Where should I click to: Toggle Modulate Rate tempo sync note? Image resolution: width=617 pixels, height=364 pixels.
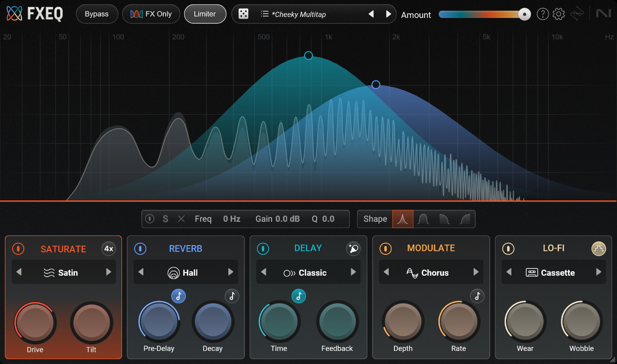tap(477, 296)
